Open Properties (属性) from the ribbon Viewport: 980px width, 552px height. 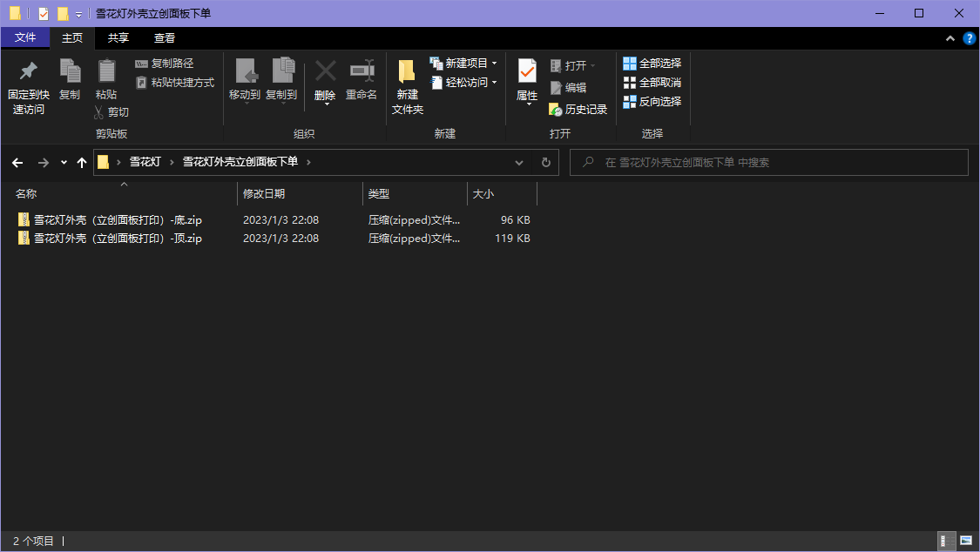point(527,81)
